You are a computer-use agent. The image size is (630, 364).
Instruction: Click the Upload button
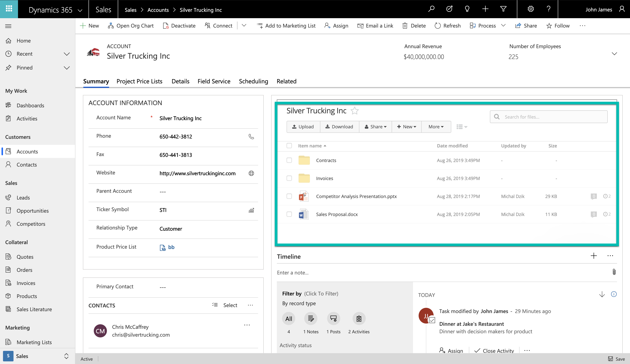[303, 127]
